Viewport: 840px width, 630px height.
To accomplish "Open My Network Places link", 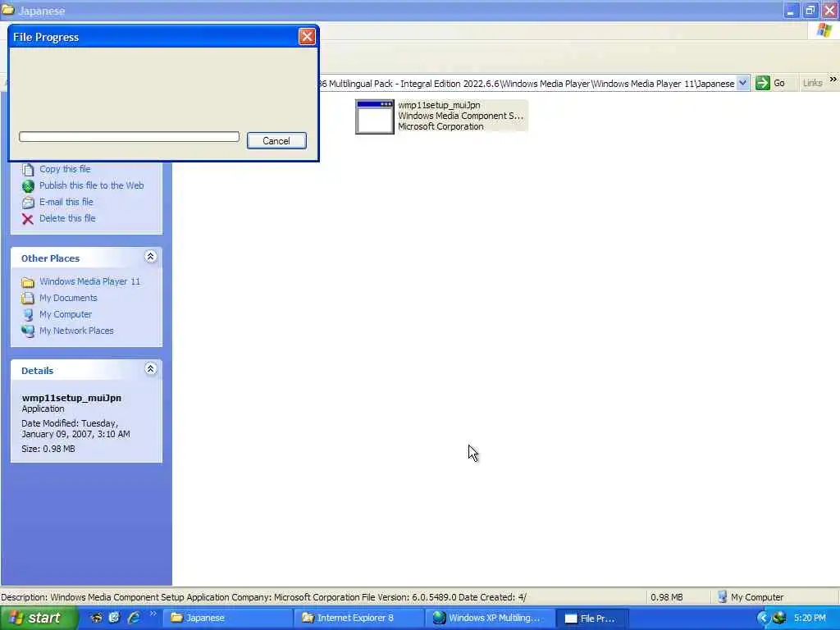I will coord(76,331).
